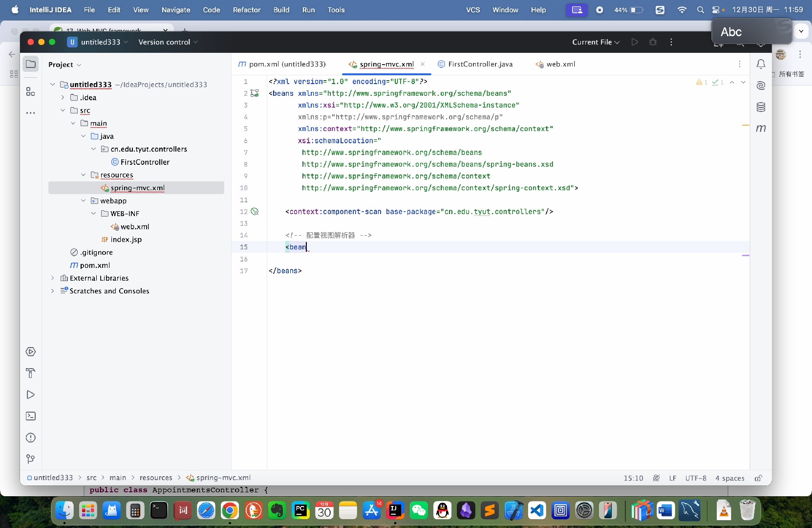Open the Project tool window folder icon

pyautogui.click(x=31, y=64)
